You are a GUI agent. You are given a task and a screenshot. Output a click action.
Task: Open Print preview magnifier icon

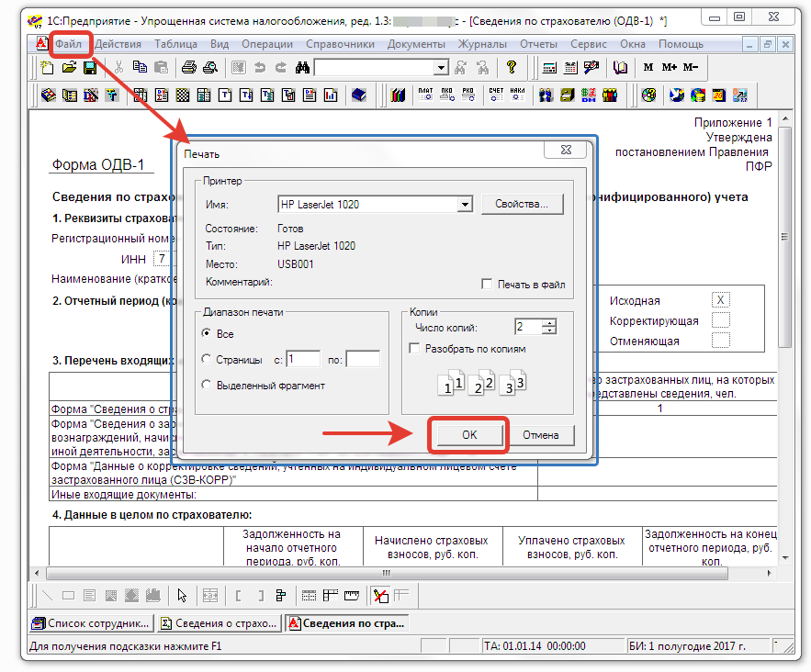(x=210, y=68)
